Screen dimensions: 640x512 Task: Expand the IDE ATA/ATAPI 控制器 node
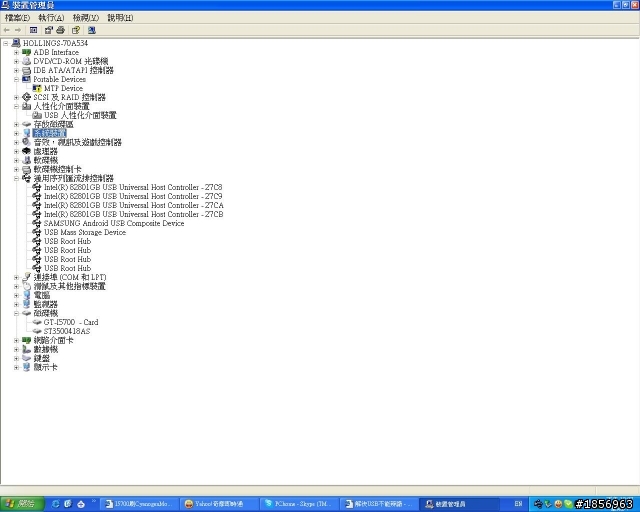pyautogui.click(x=16, y=71)
